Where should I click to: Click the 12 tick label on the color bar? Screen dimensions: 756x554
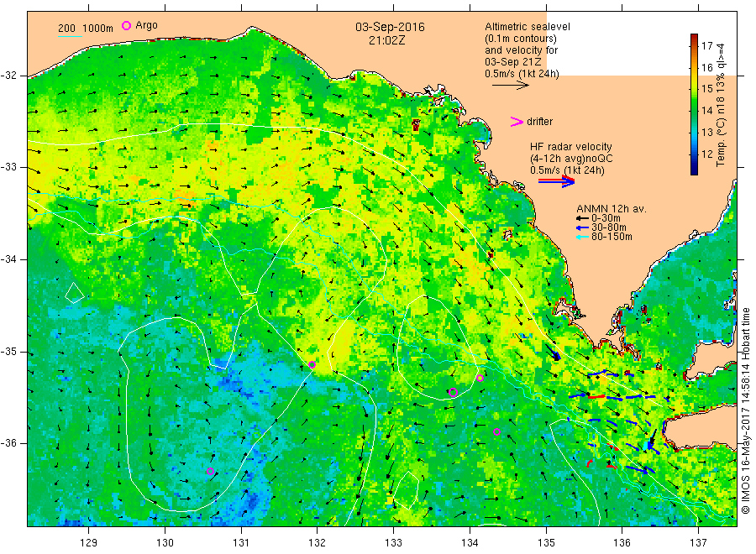point(706,154)
